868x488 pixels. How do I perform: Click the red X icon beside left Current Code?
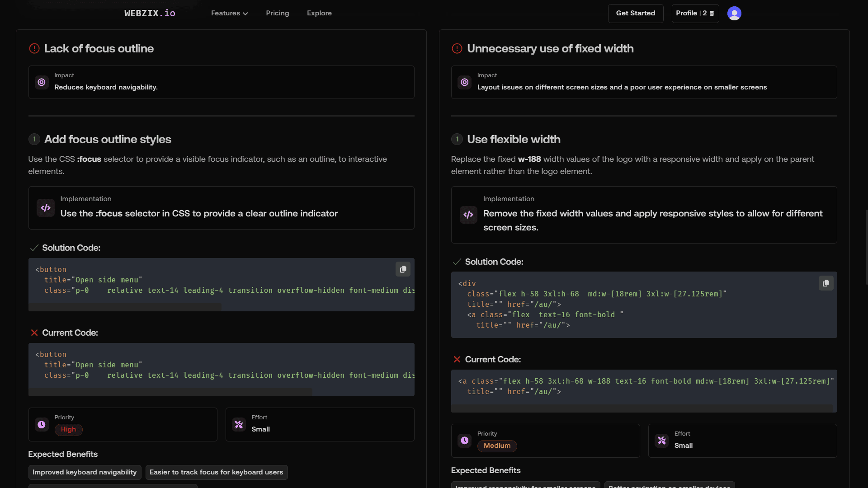(34, 333)
